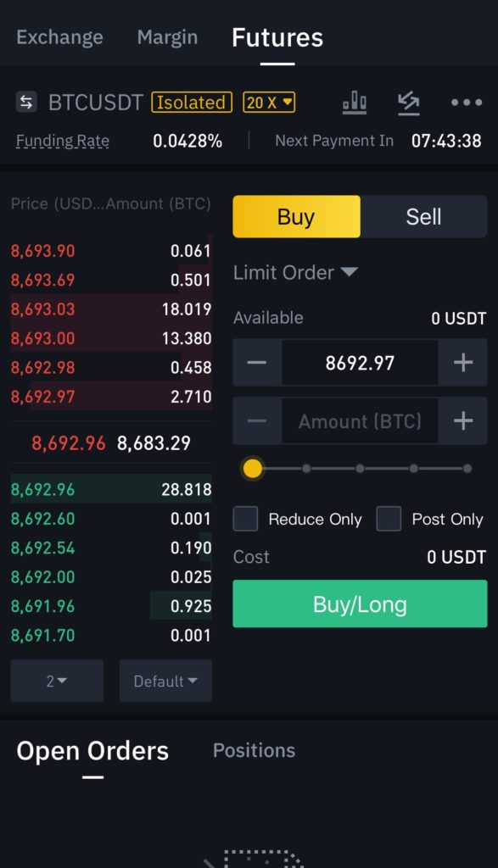Switch to the Positions tab
The width and height of the screenshot is (498, 868).
255,750
